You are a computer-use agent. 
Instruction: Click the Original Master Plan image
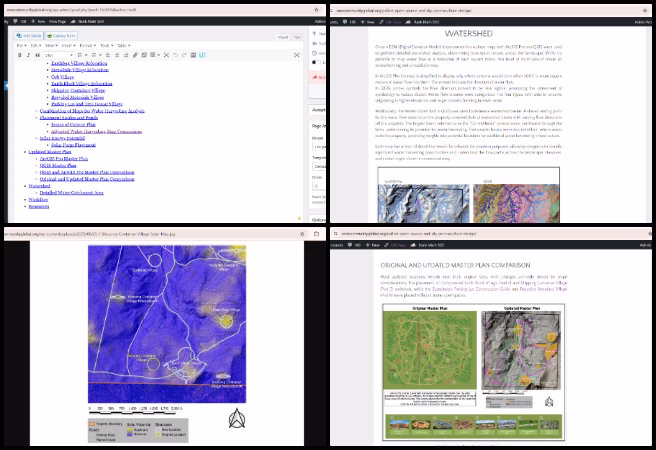pyautogui.click(x=430, y=350)
